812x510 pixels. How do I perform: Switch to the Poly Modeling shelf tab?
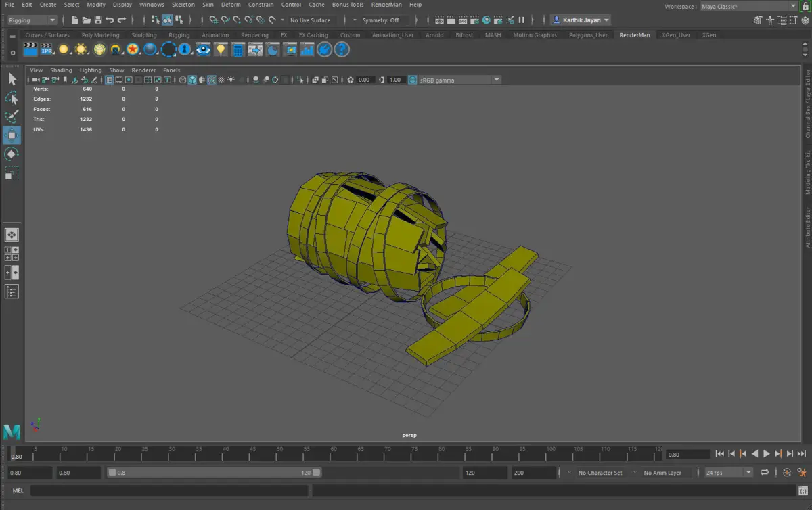point(100,35)
